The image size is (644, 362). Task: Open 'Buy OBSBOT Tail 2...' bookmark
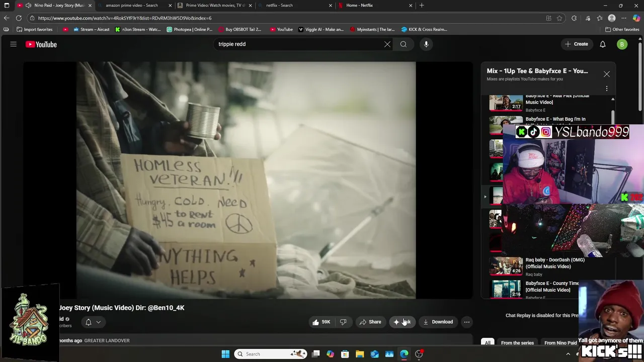coord(239,30)
